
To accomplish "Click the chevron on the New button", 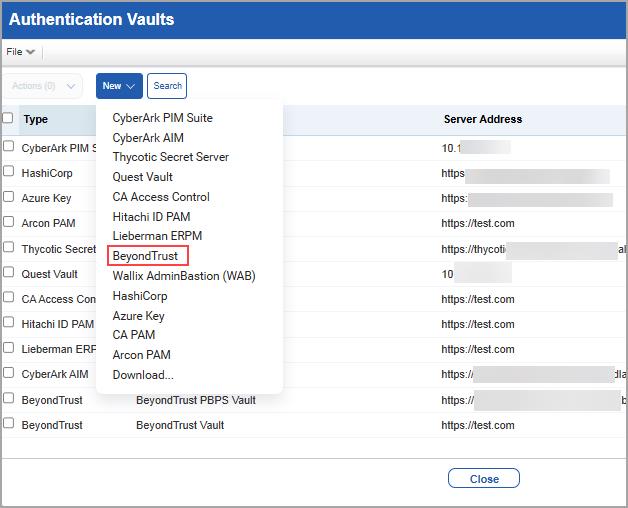I will click(131, 86).
